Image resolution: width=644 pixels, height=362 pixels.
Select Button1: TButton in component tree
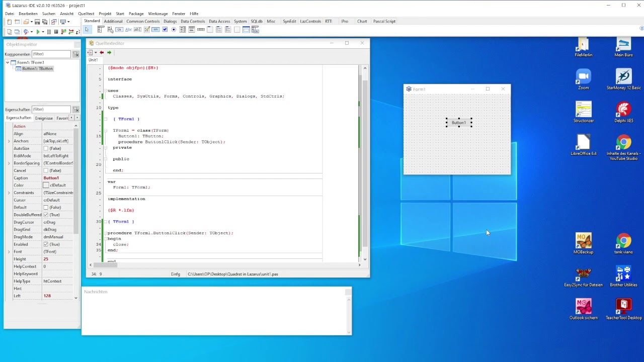tap(37, 68)
